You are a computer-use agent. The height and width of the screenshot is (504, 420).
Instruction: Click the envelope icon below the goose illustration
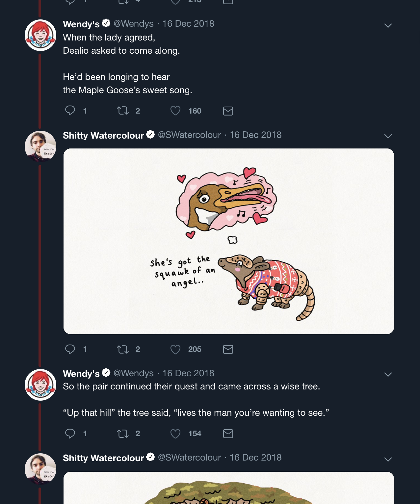tap(228, 349)
